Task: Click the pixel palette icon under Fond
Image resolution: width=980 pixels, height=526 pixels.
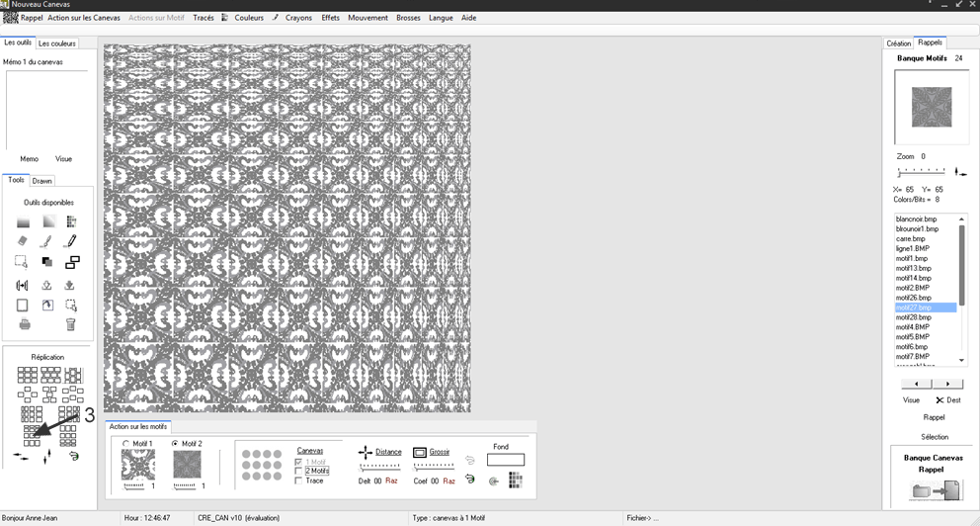Action: [x=515, y=481]
